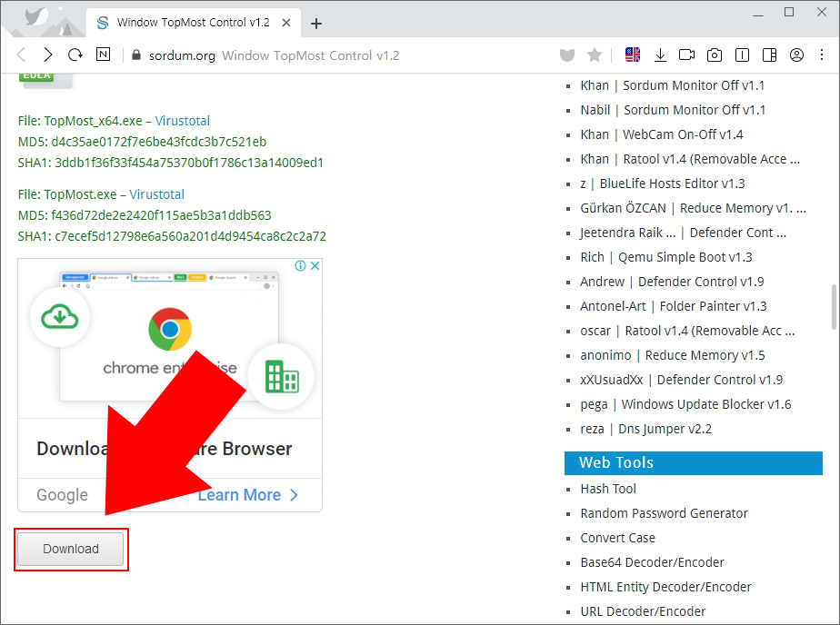840x625 pixels.
Task: Close the Window TopMost Control tab
Action: point(286,23)
